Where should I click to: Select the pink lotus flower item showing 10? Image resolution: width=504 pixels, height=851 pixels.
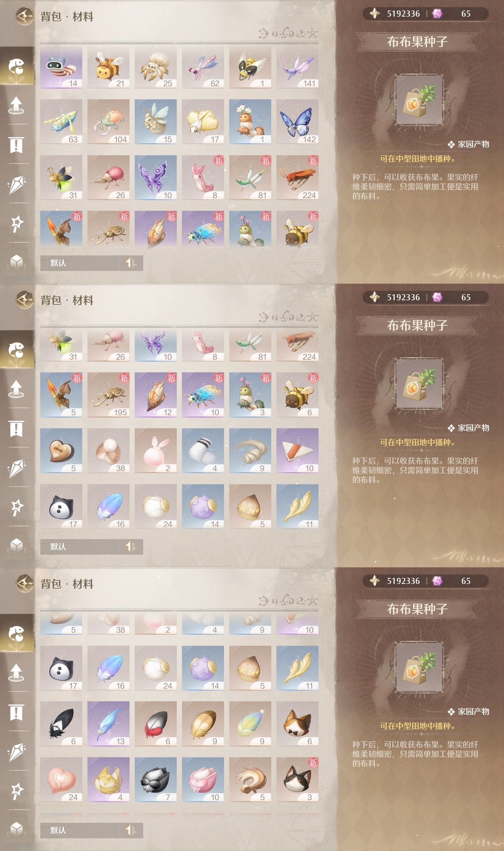pos(203,780)
